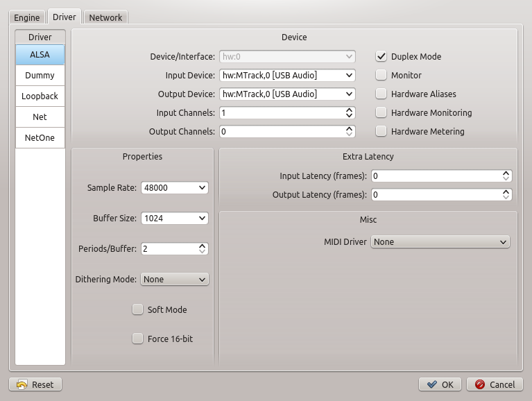This screenshot has width=532, height=401.
Task: Select the Loopback driver entry
Action: (x=40, y=96)
